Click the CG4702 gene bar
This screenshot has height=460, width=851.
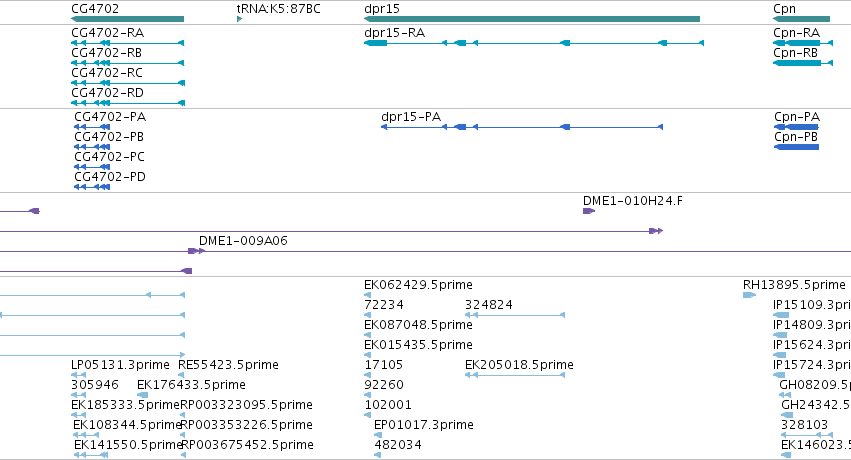pyautogui.click(x=128, y=19)
